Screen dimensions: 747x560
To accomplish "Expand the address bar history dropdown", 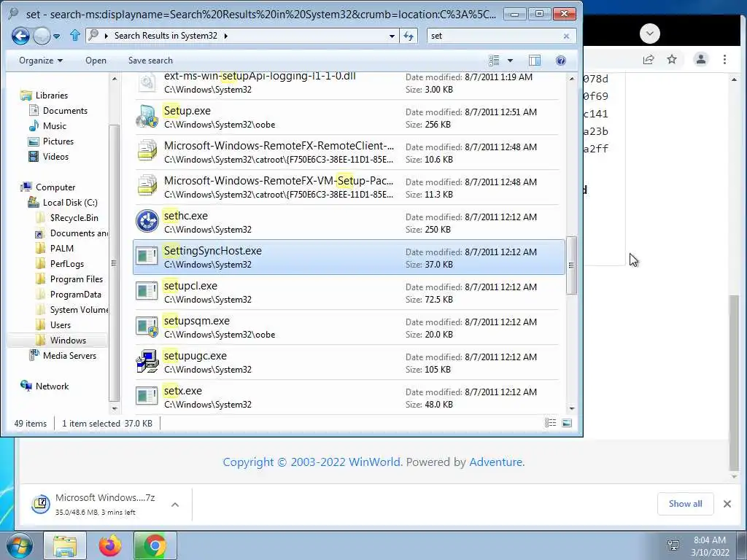I will coord(392,36).
